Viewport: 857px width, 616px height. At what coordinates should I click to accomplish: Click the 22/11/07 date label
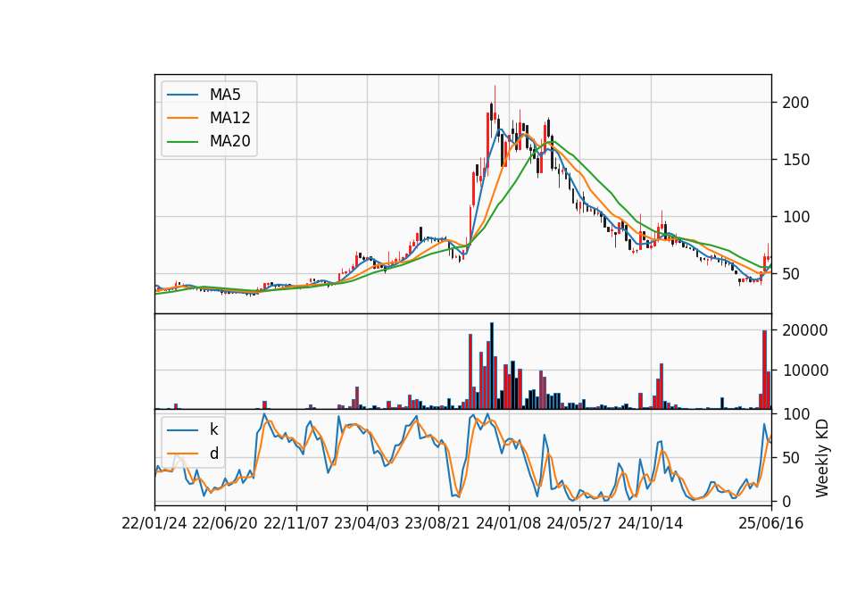pos(296,524)
